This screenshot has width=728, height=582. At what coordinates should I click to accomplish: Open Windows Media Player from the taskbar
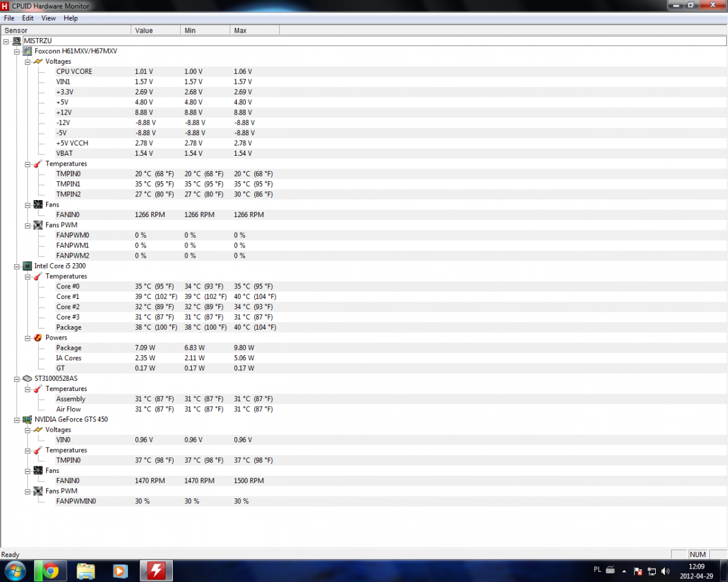click(x=120, y=571)
